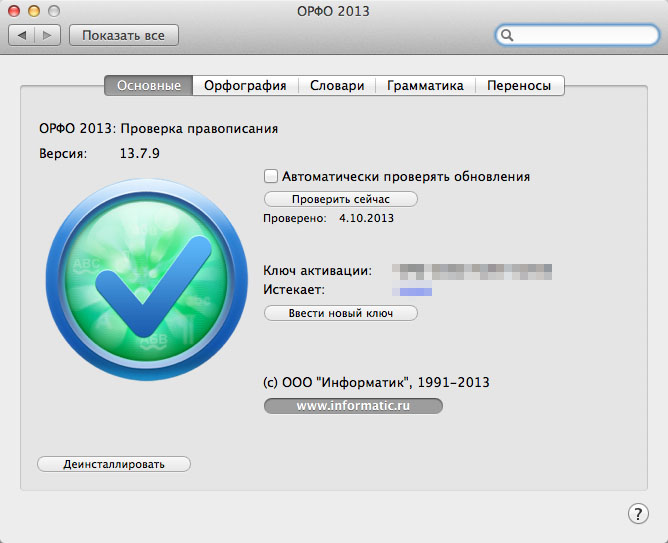Minimize the window with yellow button
The image size is (668, 543).
tap(34, 11)
